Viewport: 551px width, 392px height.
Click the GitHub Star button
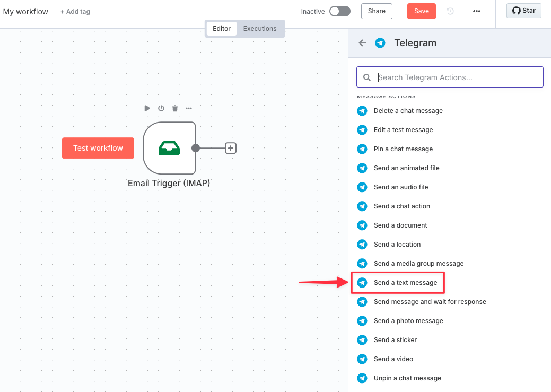pos(523,11)
